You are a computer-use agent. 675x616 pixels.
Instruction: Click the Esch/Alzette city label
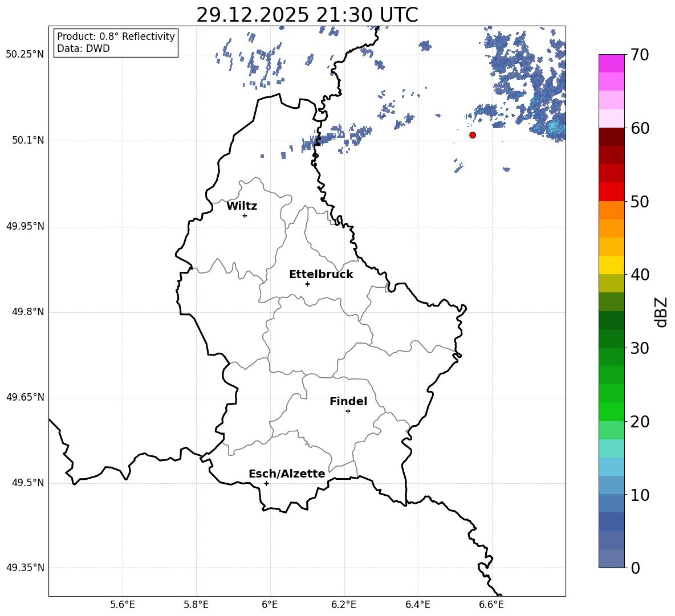click(x=287, y=474)
